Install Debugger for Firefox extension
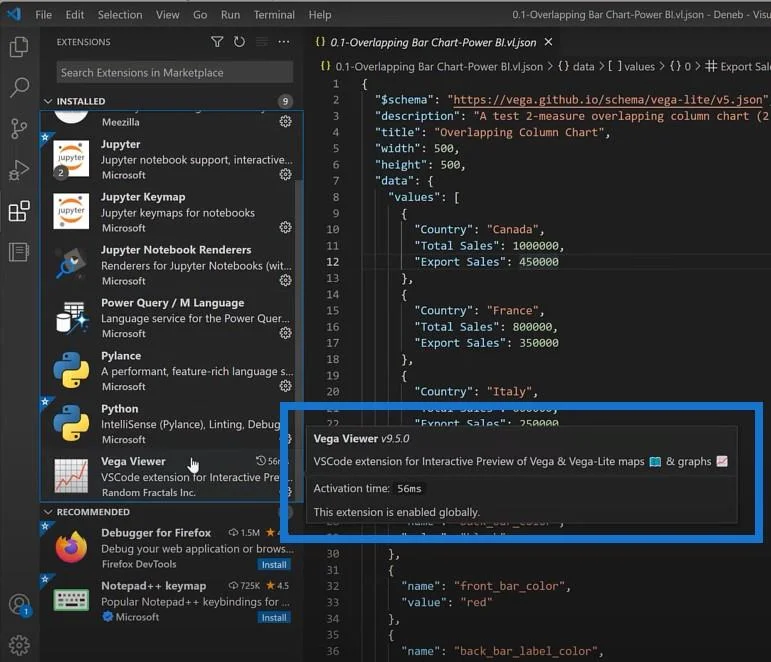Image resolution: width=771 pixels, height=662 pixels. [274, 565]
